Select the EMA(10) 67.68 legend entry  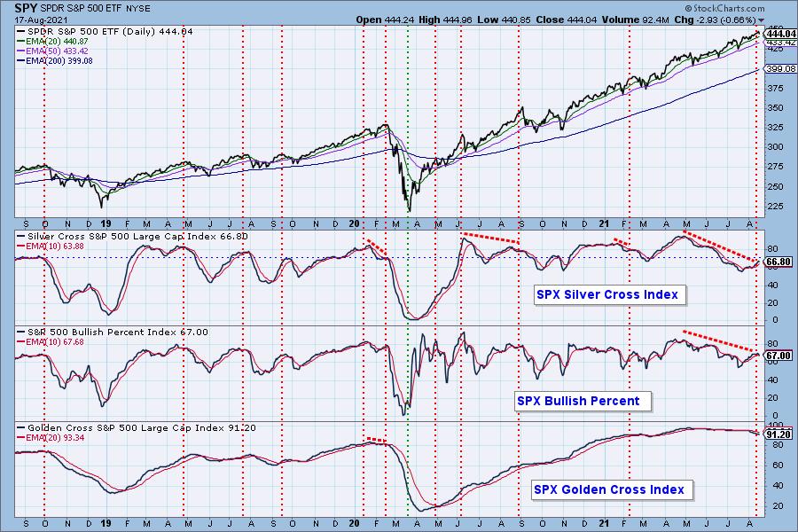(x=51, y=341)
